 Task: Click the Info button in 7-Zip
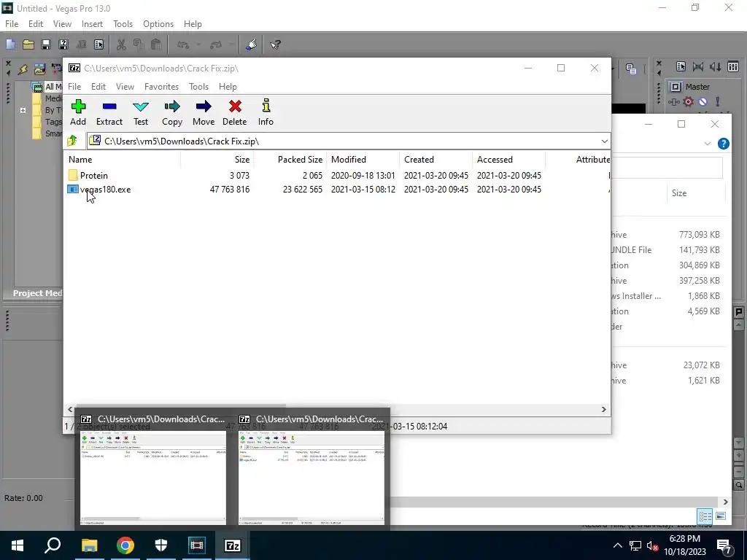[x=266, y=113]
